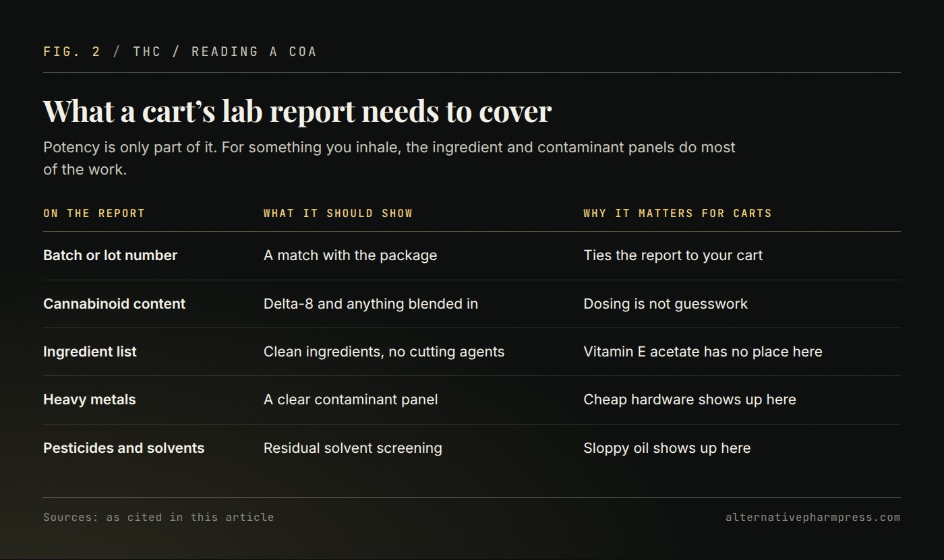The image size is (944, 560).
Task: Select the 'Ingredient list' row label
Action: (x=90, y=352)
